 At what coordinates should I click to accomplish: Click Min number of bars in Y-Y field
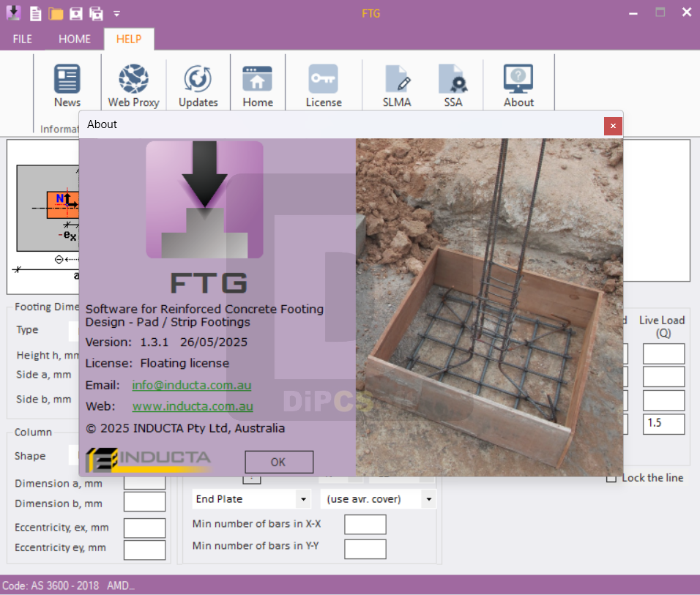365,549
